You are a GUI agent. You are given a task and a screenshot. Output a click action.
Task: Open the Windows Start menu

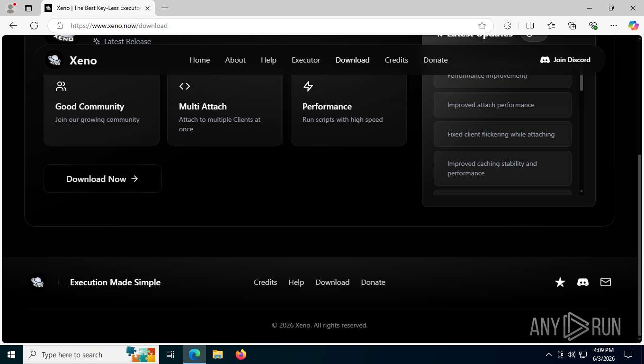(x=11, y=355)
